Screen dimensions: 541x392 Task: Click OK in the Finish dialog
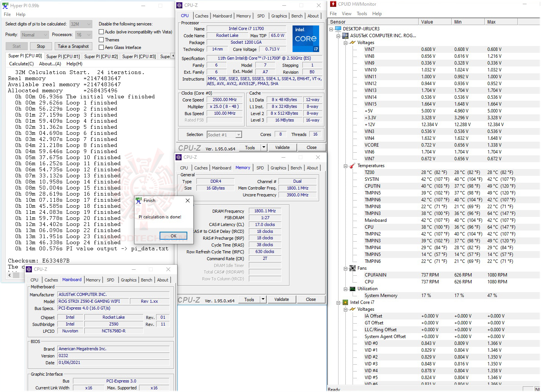[x=174, y=236]
